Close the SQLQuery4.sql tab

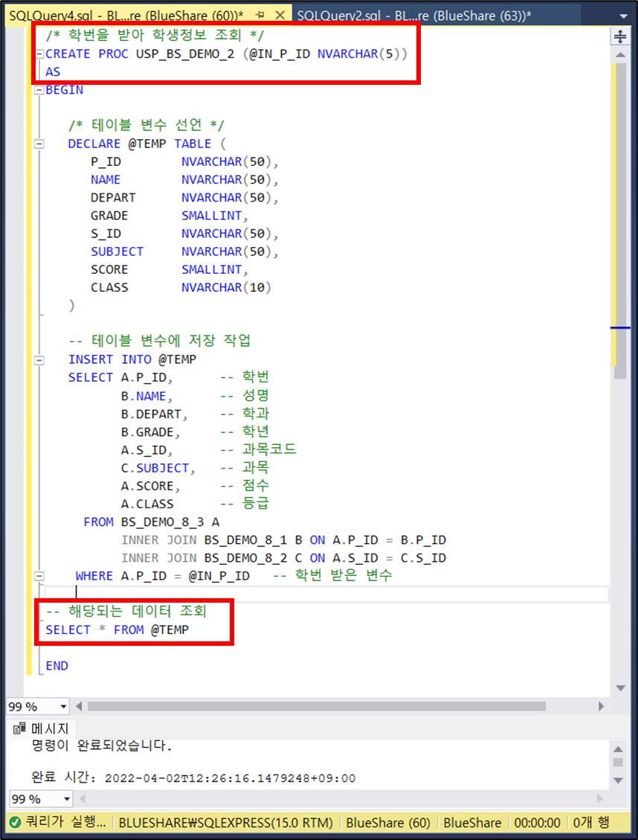point(280,16)
